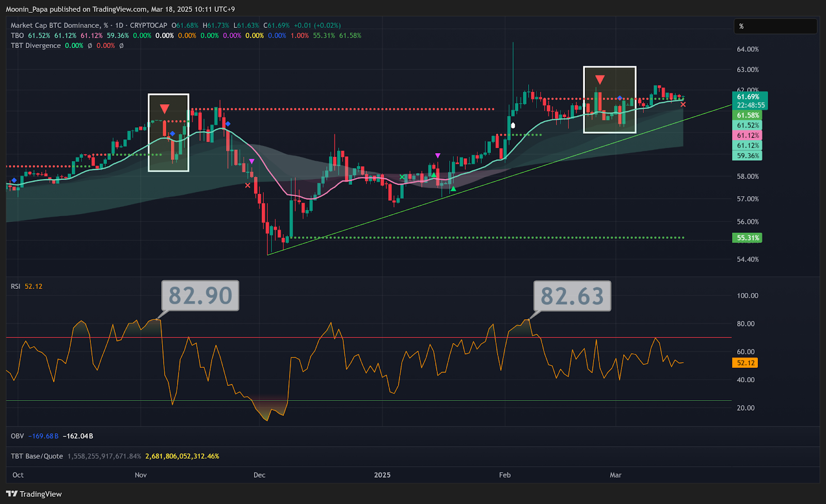Click the orange 52.12 RSI value tag
Screen dimensions: 826x504
(745, 363)
